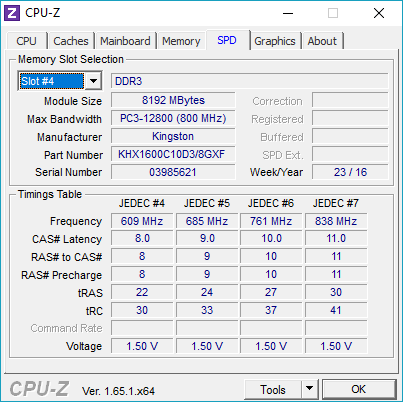Click serial number 03985621

[x=173, y=172]
